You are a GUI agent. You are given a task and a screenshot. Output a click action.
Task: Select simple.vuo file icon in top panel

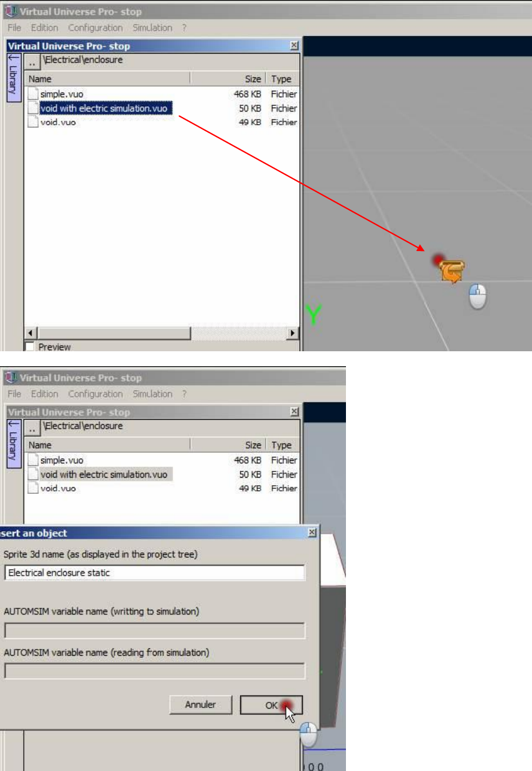(33, 94)
